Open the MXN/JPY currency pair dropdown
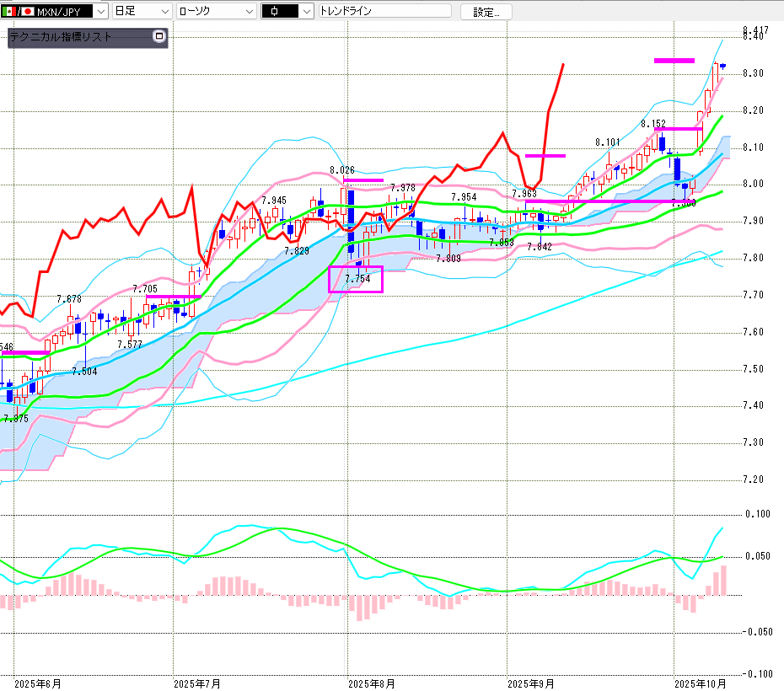The height and width of the screenshot is (691, 784). point(101,12)
